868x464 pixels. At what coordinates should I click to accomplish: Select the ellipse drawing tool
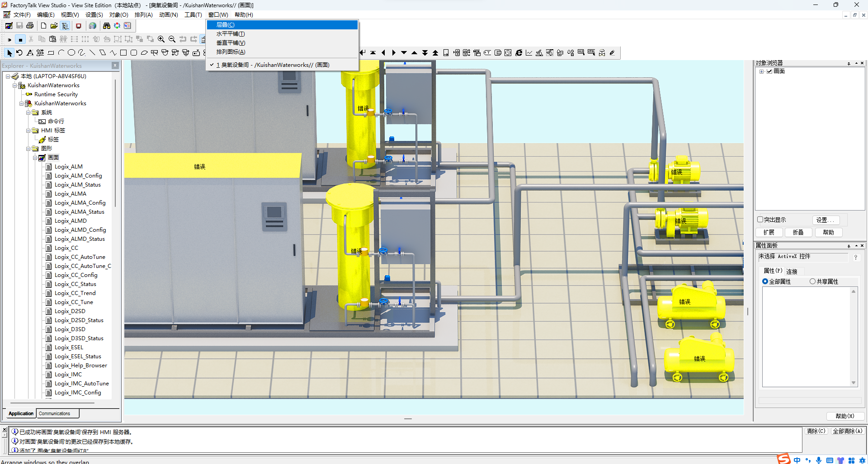71,53
